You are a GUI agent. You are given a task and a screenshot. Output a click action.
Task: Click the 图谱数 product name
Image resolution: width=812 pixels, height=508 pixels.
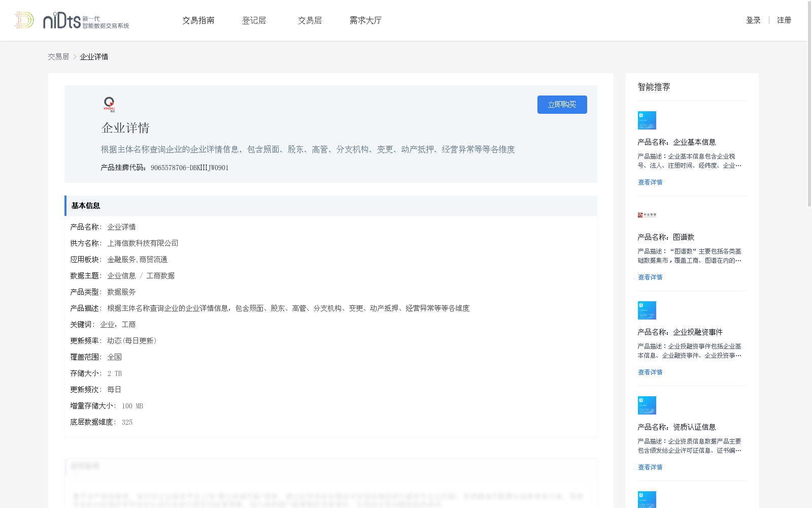[x=684, y=237]
